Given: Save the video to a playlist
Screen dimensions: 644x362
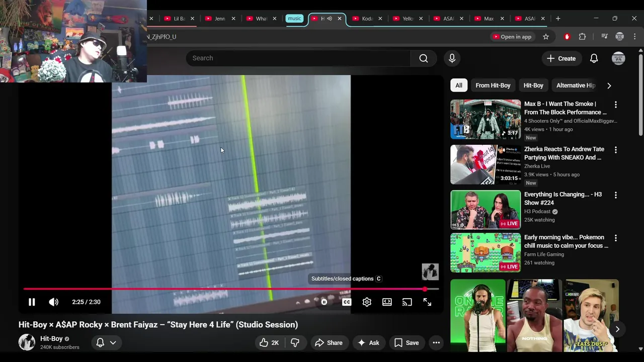Looking at the screenshot, I should pyautogui.click(x=407, y=343).
